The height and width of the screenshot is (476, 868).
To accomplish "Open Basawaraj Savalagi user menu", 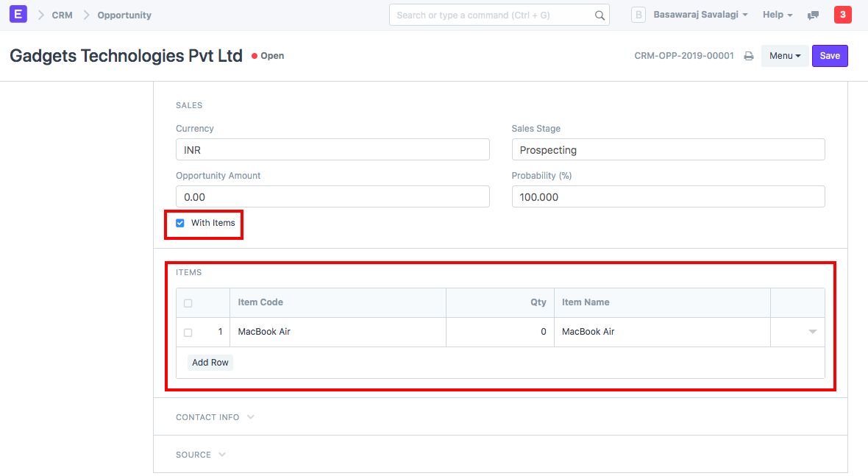I will pos(700,15).
